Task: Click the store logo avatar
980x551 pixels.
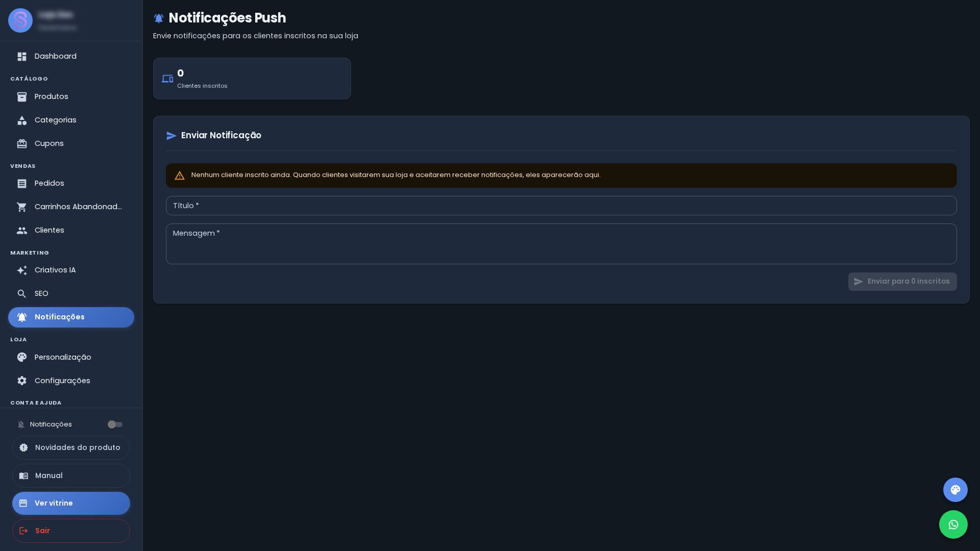Action: click(20, 20)
